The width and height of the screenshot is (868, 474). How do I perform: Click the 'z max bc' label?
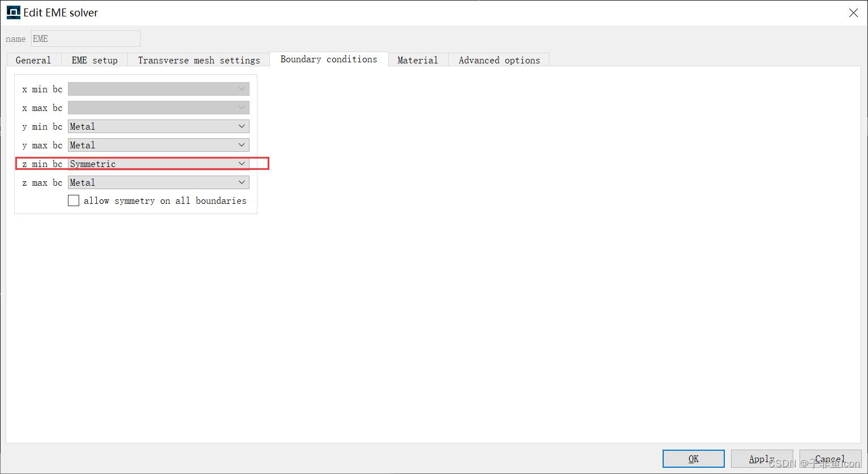pyautogui.click(x=42, y=183)
